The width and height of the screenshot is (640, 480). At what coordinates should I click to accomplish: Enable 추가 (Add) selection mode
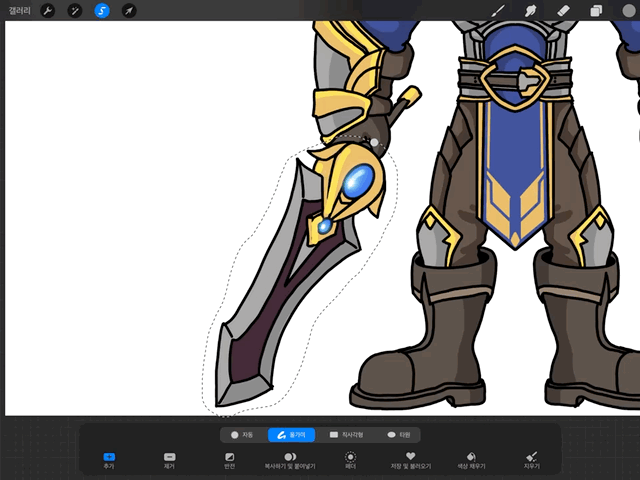[109, 460]
